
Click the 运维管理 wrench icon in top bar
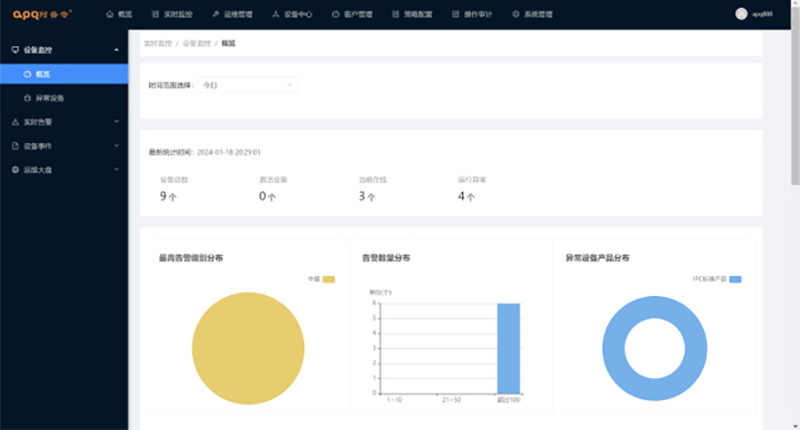point(216,14)
